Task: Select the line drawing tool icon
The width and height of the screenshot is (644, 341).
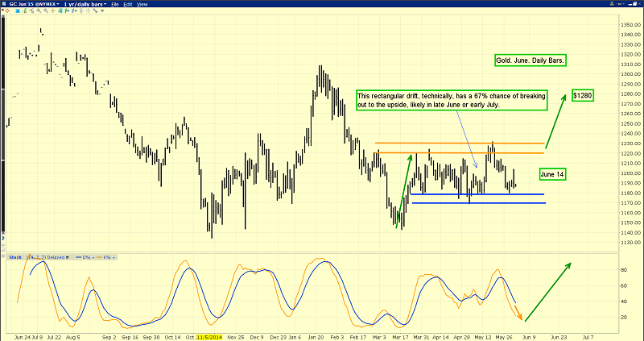Action: (x=31, y=10)
